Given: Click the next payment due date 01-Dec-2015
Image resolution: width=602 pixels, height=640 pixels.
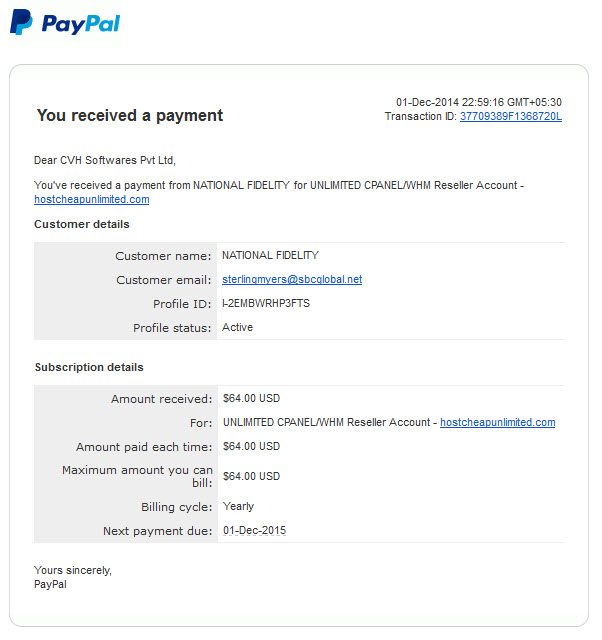Looking at the screenshot, I should 254,530.
